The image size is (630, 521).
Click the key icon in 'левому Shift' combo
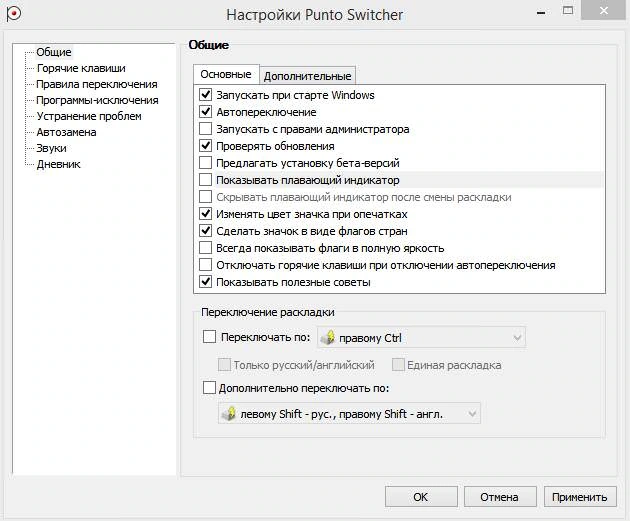tap(229, 413)
